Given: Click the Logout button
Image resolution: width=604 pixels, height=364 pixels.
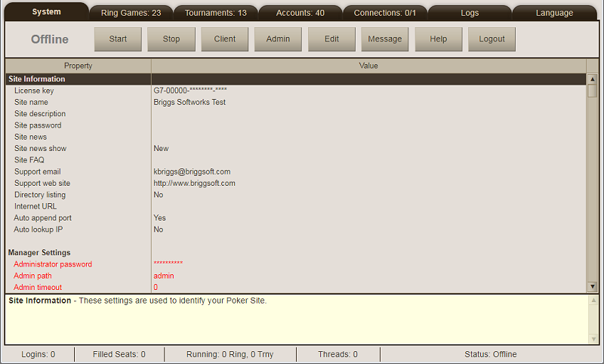Looking at the screenshot, I should click(x=492, y=39).
